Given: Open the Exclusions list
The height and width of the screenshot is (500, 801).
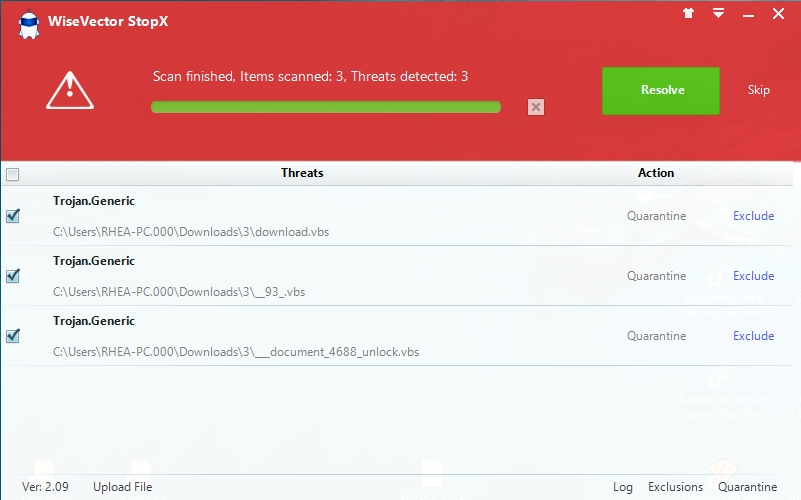Looking at the screenshot, I should tap(675, 487).
